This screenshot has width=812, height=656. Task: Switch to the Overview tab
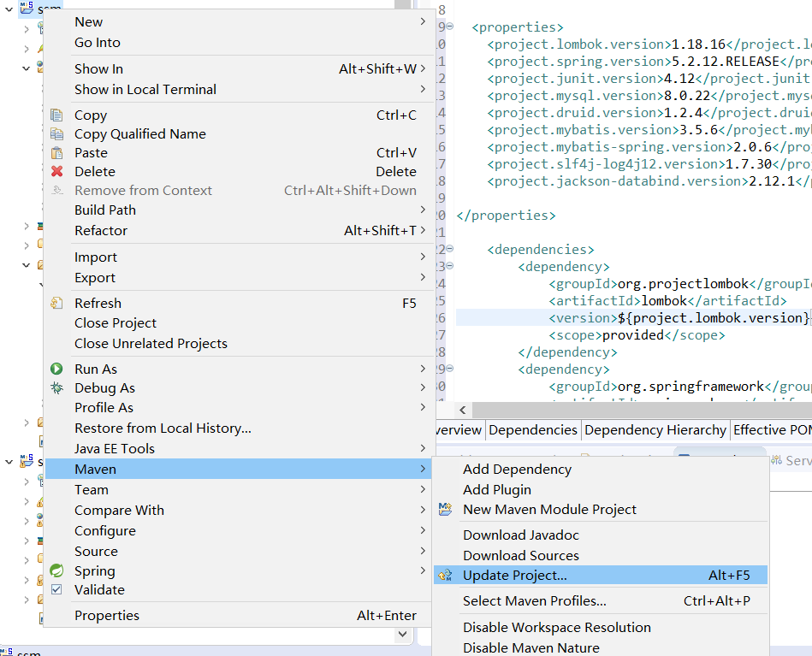click(x=459, y=429)
